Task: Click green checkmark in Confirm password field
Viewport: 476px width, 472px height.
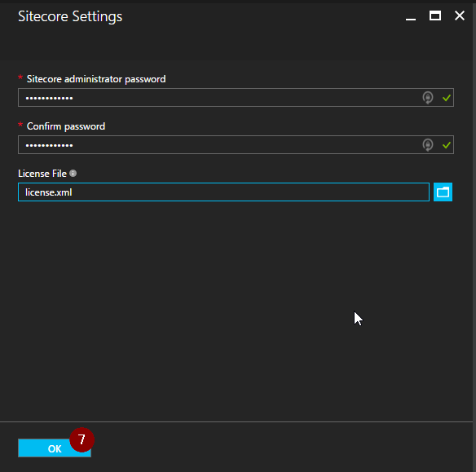Action: click(x=447, y=145)
